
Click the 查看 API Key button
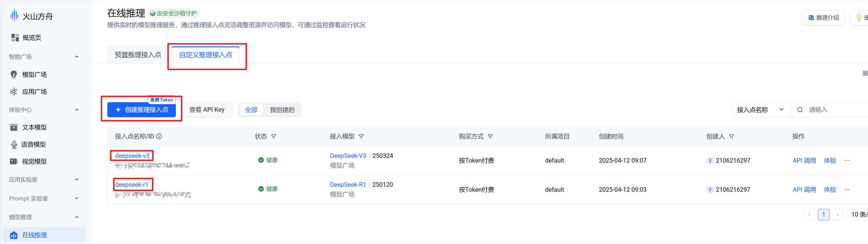click(x=207, y=110)
